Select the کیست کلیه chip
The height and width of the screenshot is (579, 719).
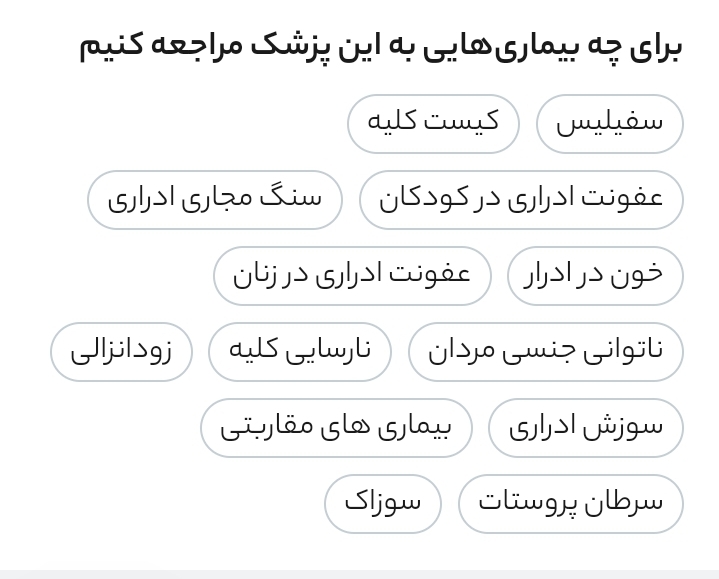(433, 124)
